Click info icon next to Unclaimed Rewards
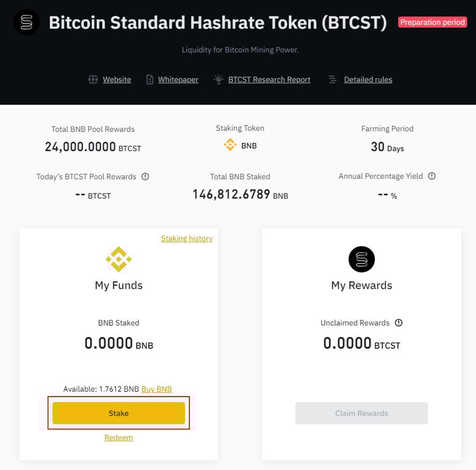476x470 pixels. coord(399,323)
